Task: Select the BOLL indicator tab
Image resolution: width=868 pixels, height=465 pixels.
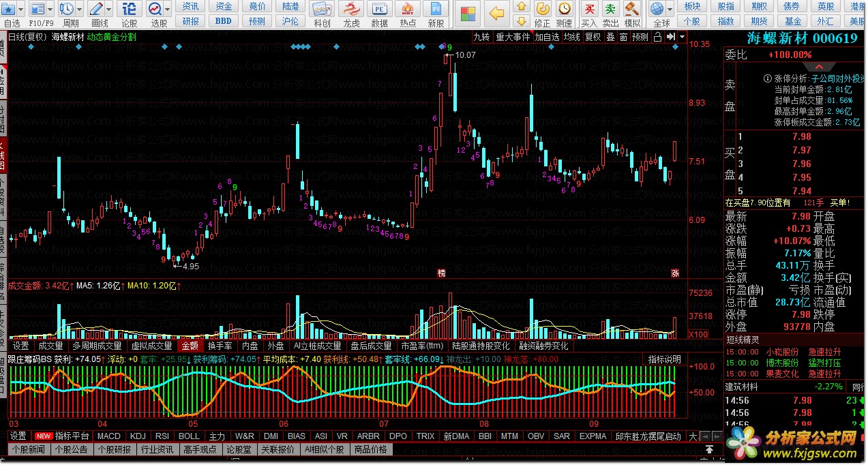Action: pos(189,436)
